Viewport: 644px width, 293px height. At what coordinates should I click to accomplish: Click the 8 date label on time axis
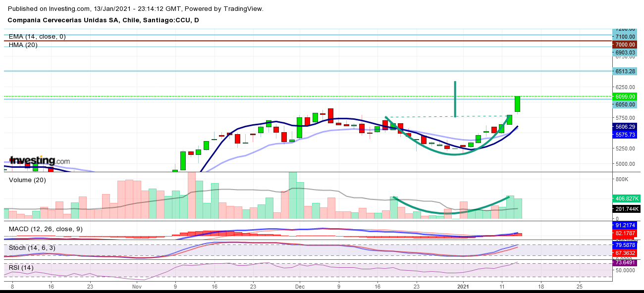point(12,286)
